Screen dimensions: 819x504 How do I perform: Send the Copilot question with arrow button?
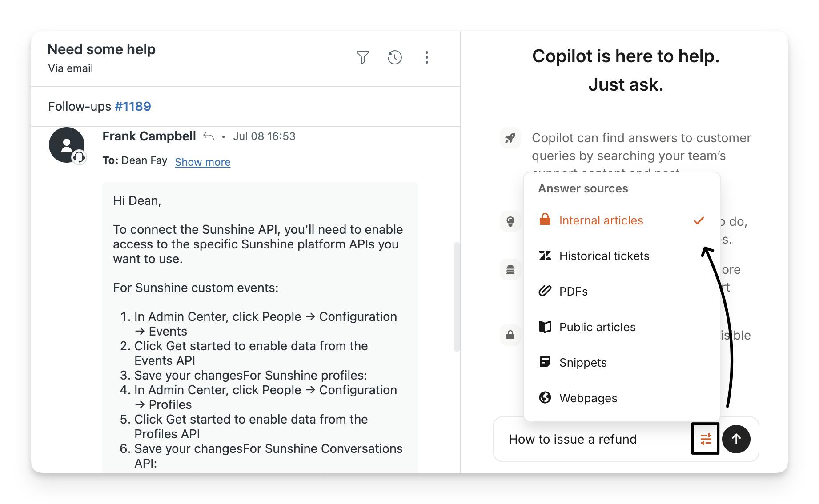tap(736, 439)
